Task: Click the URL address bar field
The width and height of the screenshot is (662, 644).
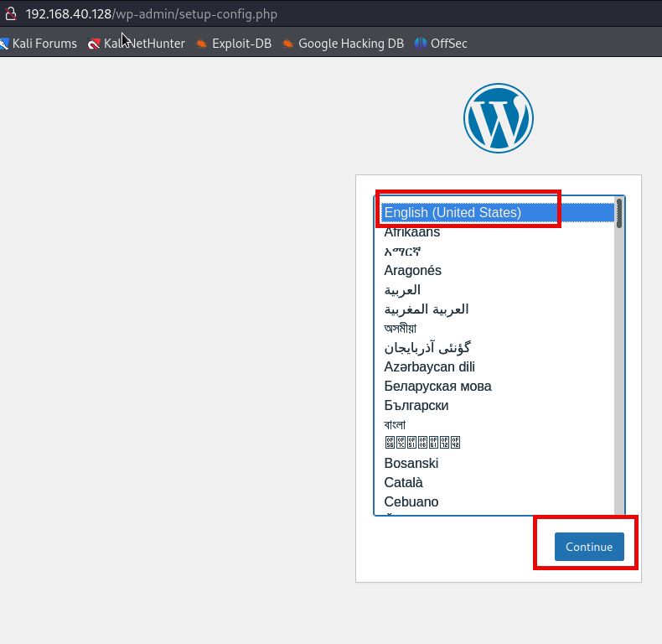Action: coord(335,14)
